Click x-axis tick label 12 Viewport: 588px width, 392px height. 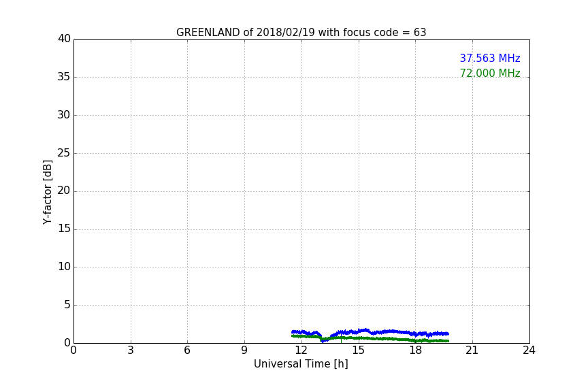coord(301,350)
